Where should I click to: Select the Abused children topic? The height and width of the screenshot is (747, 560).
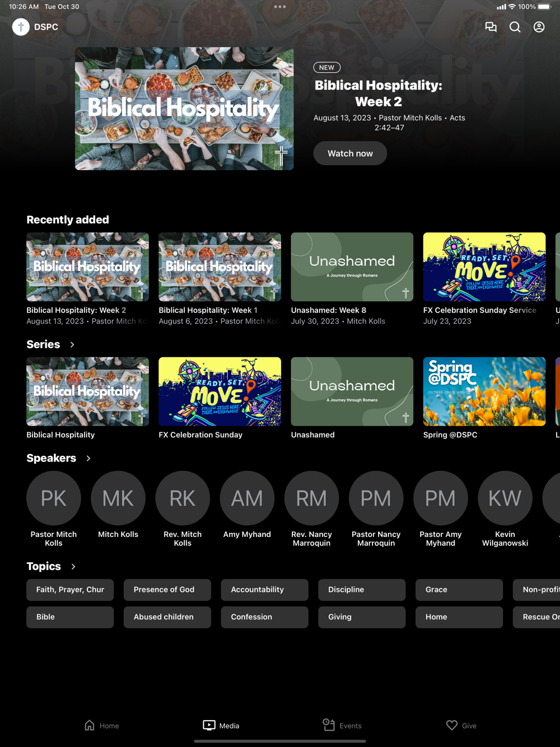coord(167,617)
